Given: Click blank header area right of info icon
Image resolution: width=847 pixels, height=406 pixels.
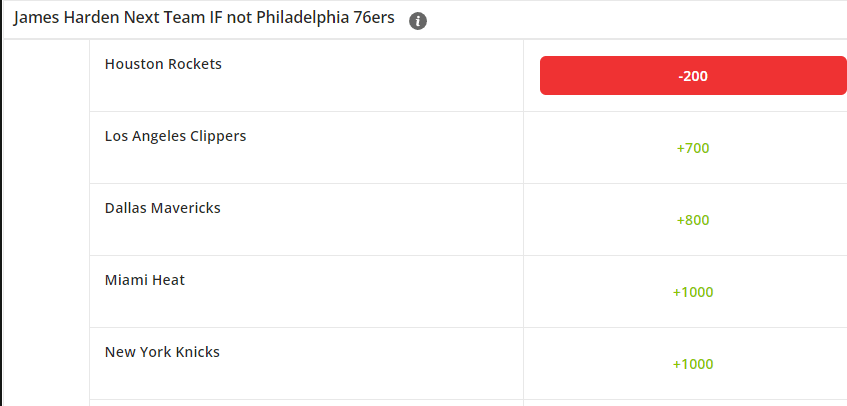Looking at the screenshot, I should [637, 20].
